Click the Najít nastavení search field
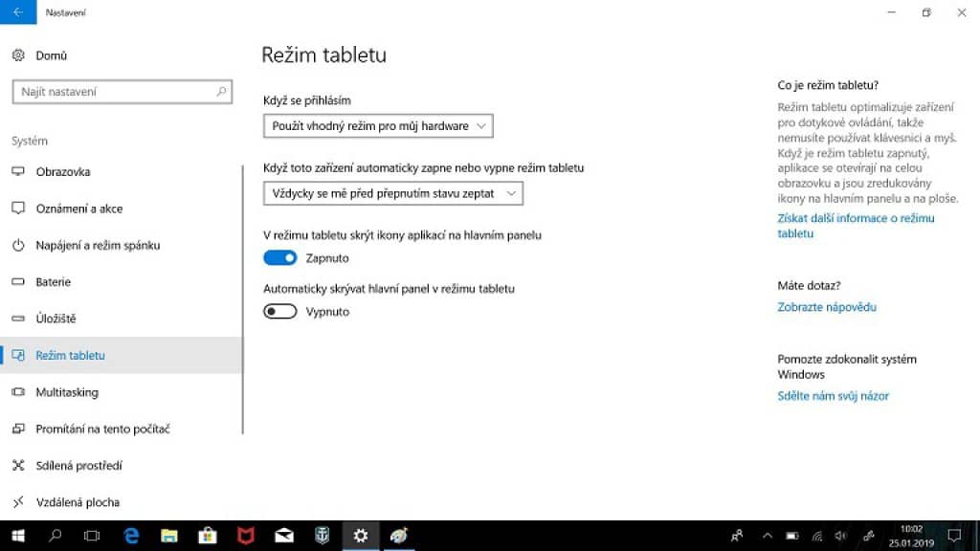 (122, 92)
